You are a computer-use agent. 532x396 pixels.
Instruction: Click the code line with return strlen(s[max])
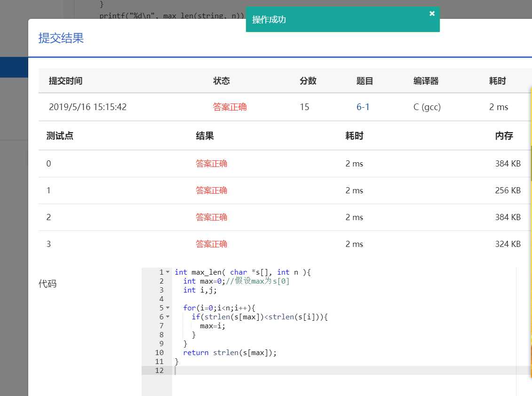(x=230, y=353)
